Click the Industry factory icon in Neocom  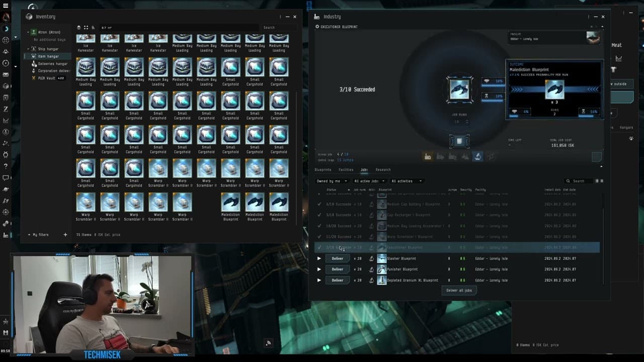6,235
